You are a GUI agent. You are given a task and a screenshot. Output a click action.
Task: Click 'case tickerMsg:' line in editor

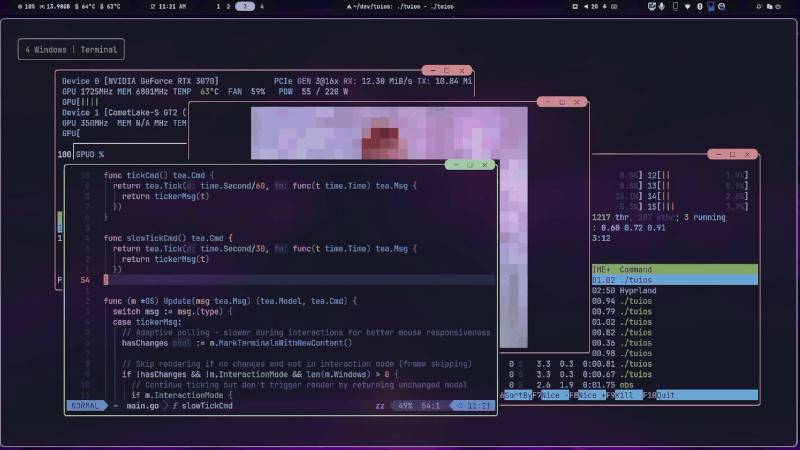pos(147,322)
